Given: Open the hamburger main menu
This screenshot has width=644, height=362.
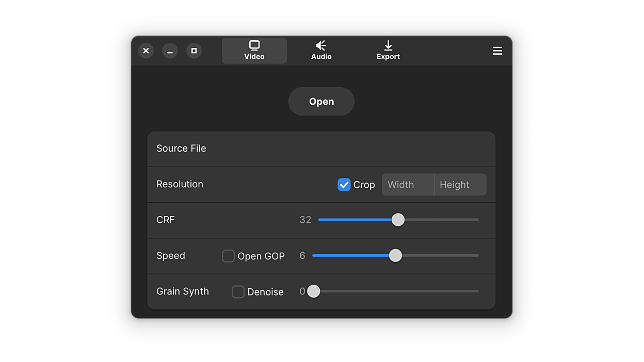Looking at the screenshot, I should 497,51.
